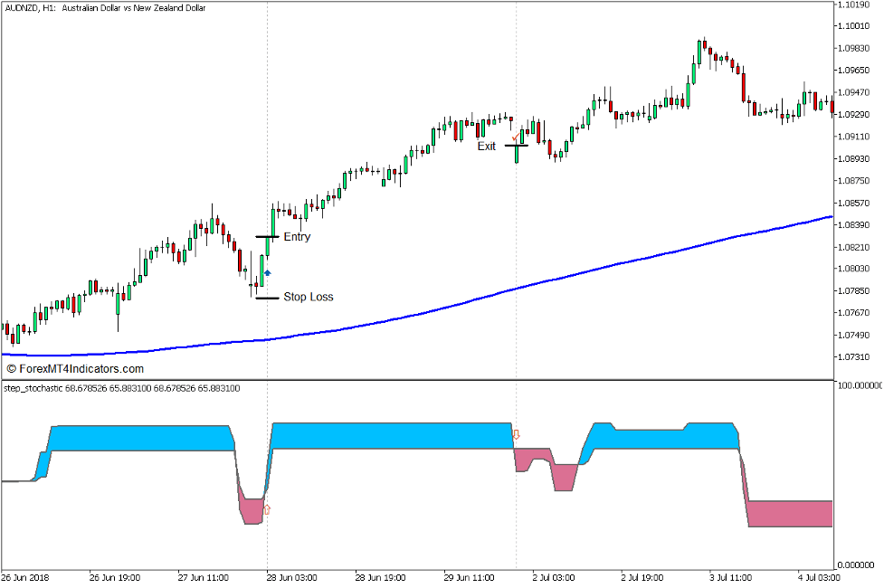Click the last pink stochastic block

coord(790,514)
